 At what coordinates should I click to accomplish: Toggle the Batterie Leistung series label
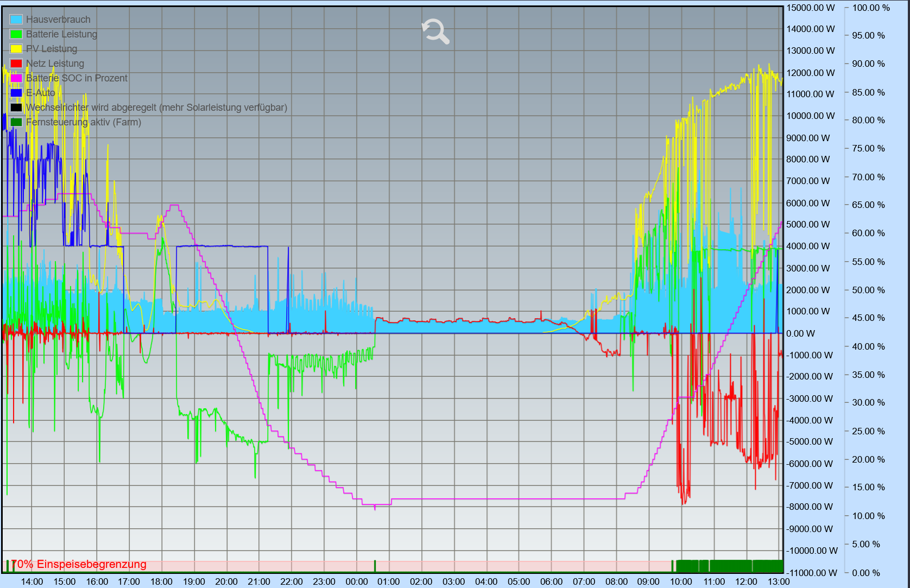[61, 34]
